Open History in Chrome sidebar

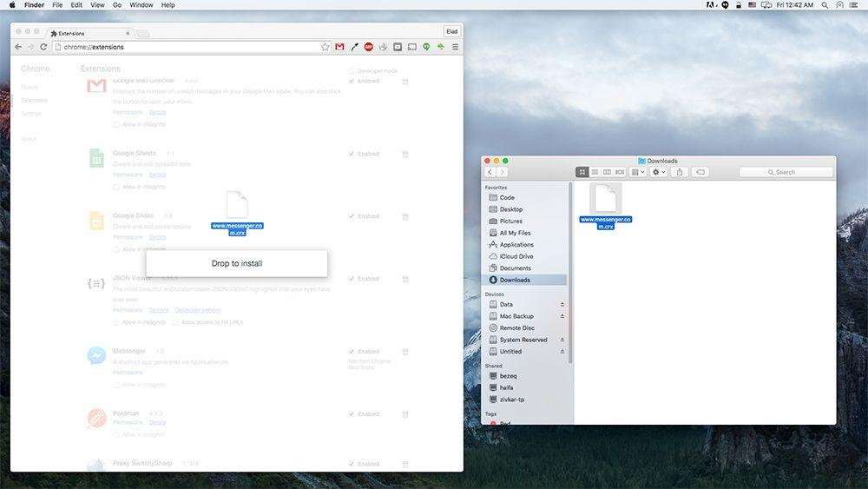(x=30, y=88)
